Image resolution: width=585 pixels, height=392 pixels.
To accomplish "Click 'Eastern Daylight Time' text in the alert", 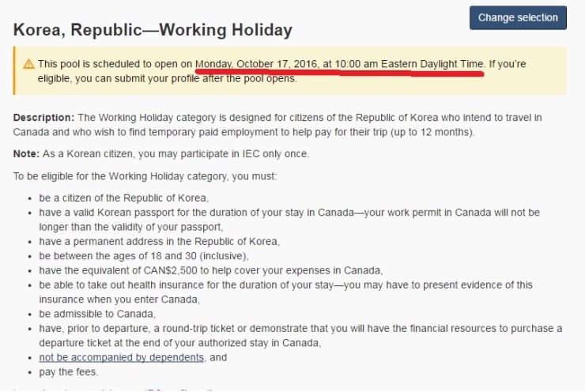I will click(x=432, y=64).
